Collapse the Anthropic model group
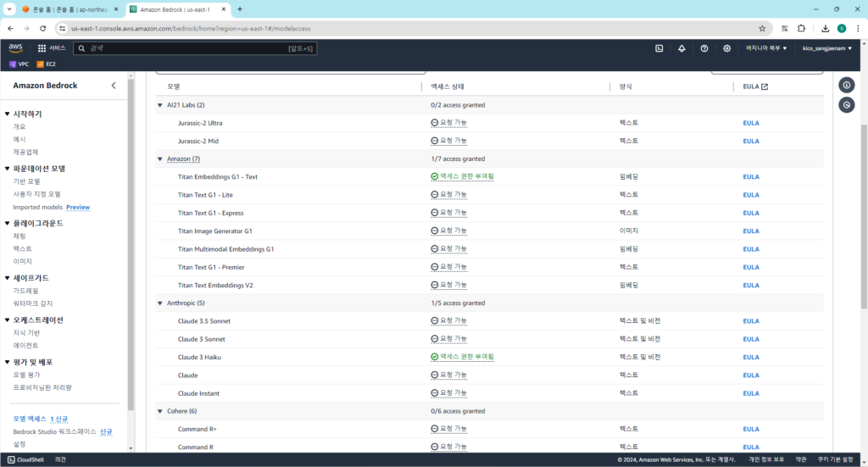The width and height of the screenshot is (868, 467). (x=160, y=303)
